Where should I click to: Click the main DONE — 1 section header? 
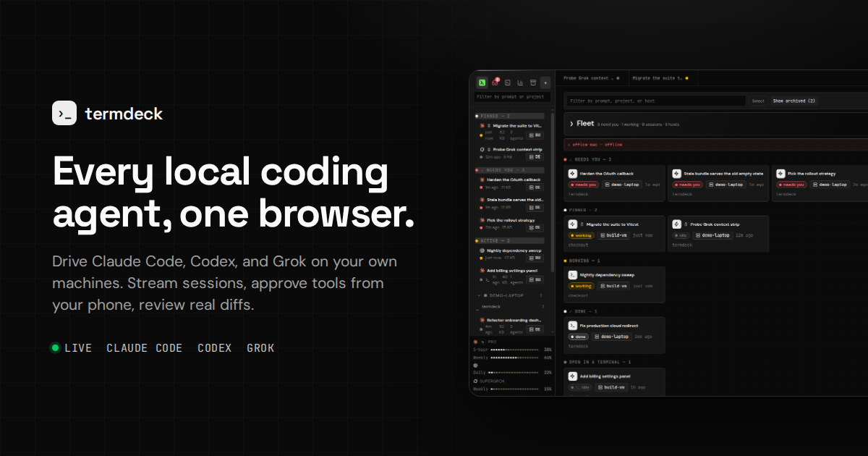[x=579, y=311]
